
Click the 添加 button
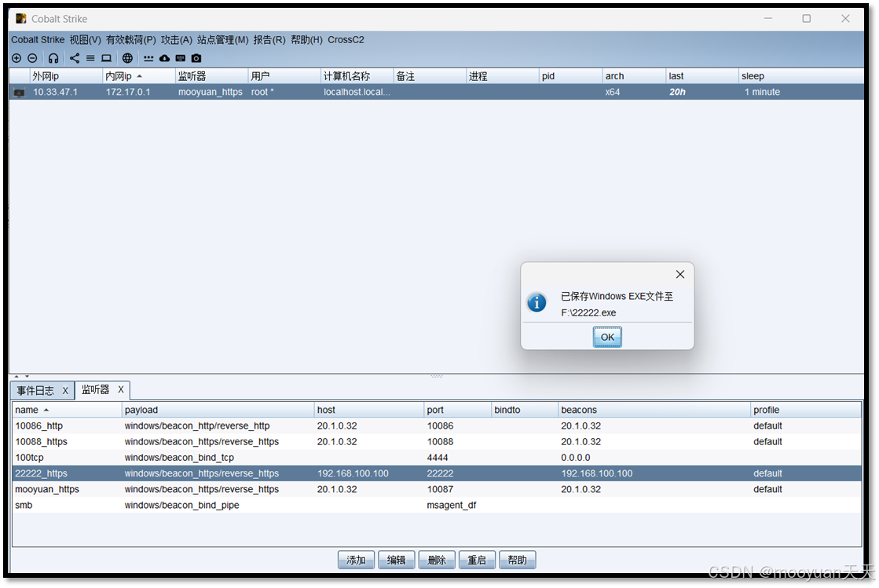356,560
